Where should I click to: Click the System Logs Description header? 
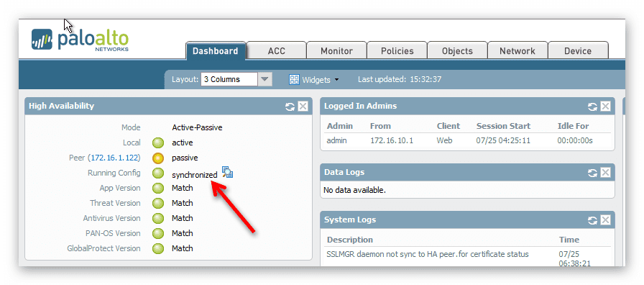point(349,240)
